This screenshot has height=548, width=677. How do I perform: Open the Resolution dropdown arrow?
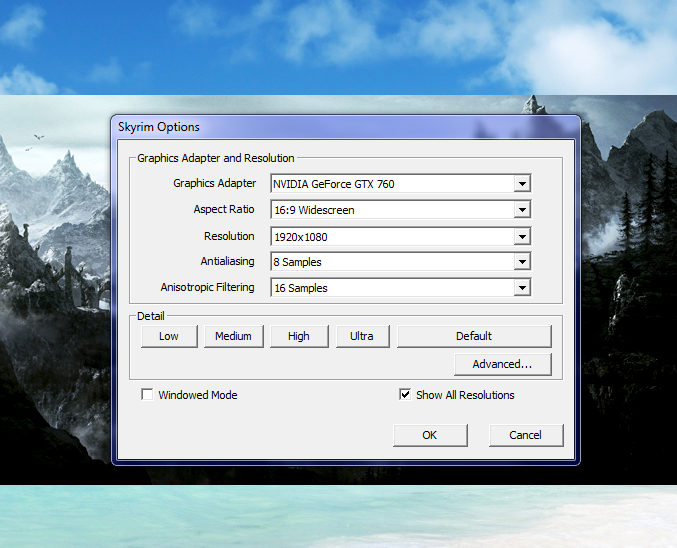click(522, 237)
